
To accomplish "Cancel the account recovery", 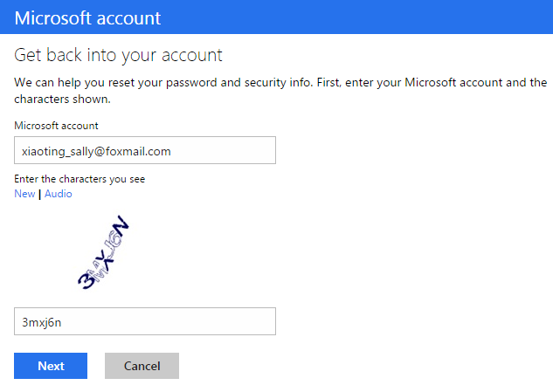I will (x=142, y=366).
